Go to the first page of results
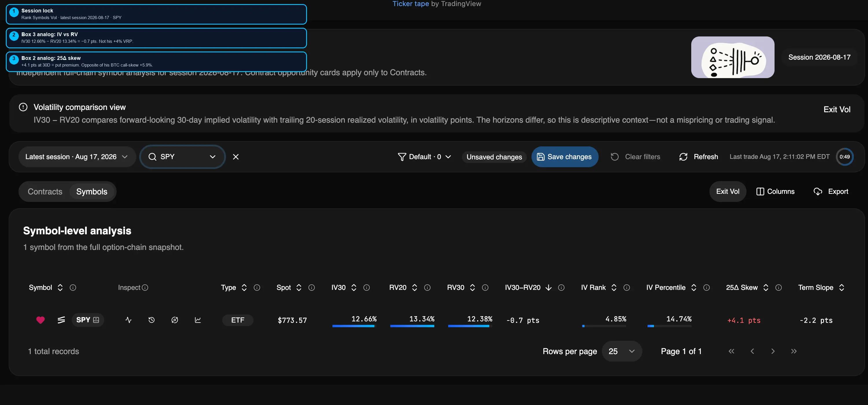This screenshot has height=405, width=868. 731,351
